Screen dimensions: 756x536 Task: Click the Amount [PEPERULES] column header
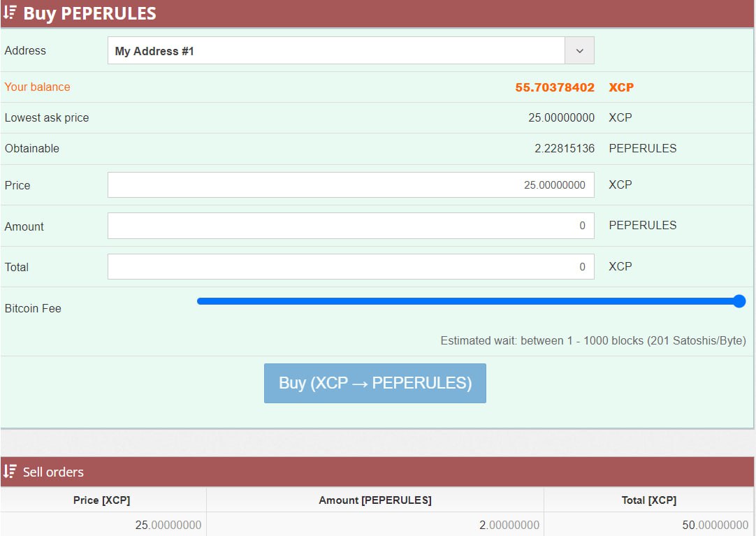click(x=375, y=500)
